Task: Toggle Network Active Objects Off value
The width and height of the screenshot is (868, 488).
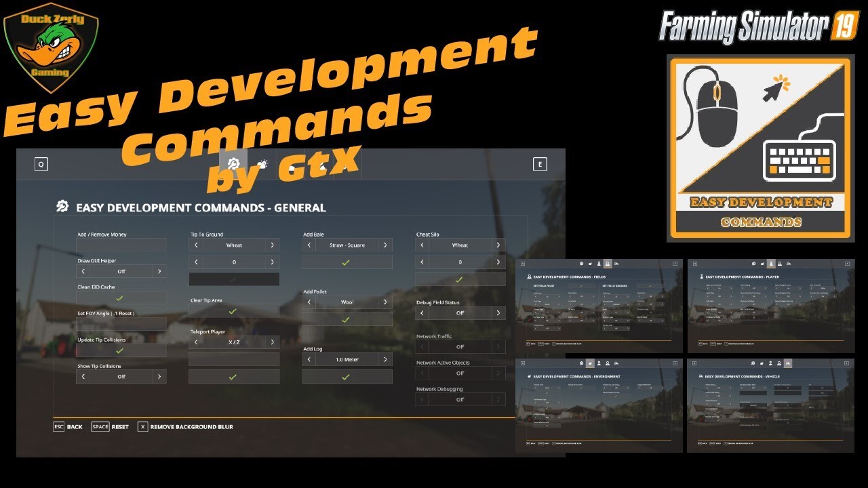Action: click(460, 373)
